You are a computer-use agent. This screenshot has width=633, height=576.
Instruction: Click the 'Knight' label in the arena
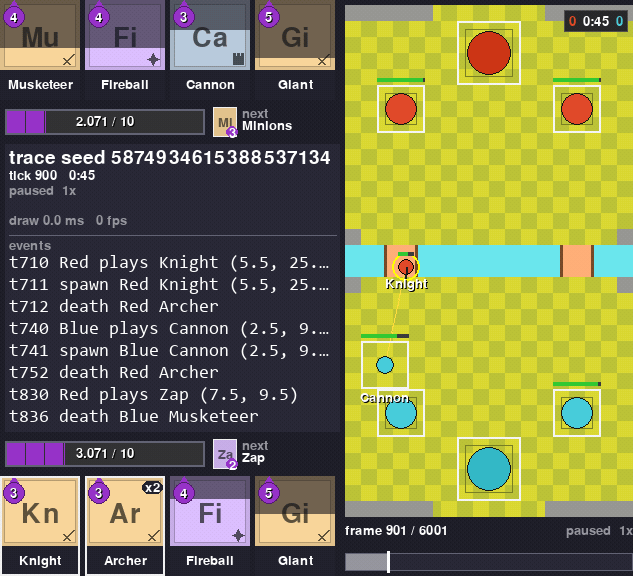click(407, 284)
